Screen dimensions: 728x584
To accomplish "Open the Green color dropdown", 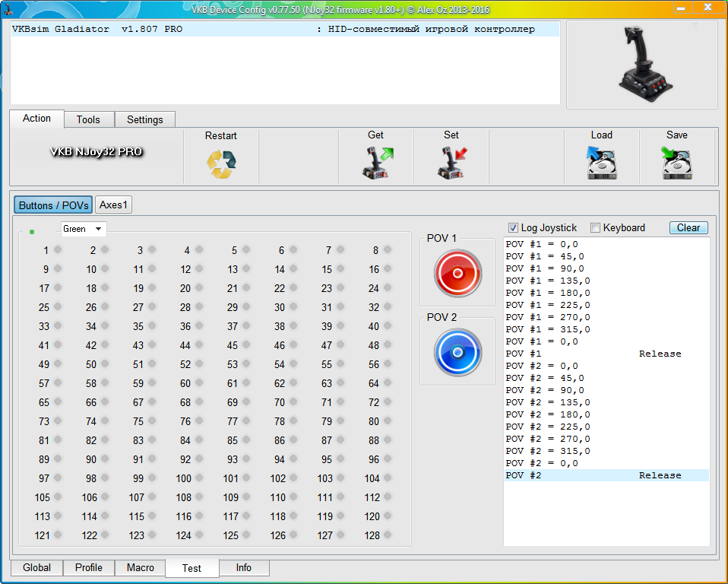I will click(x=84, y=229).
